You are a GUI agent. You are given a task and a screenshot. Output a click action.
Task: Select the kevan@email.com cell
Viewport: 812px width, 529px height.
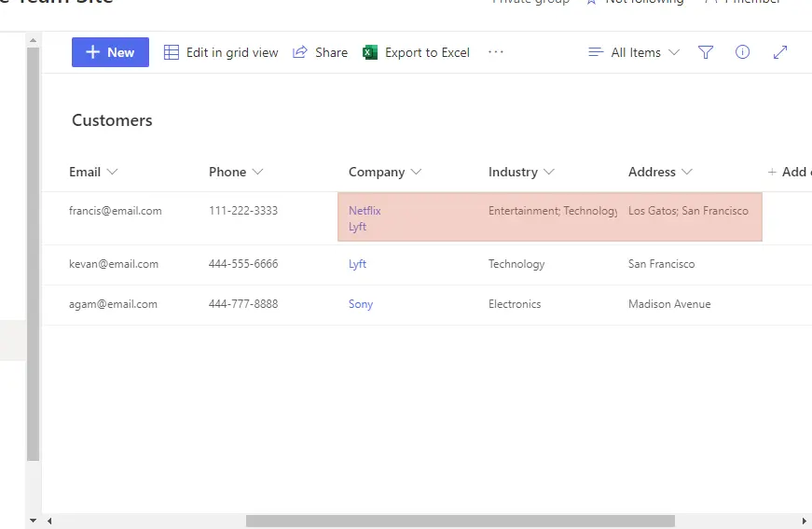[114, 264]
